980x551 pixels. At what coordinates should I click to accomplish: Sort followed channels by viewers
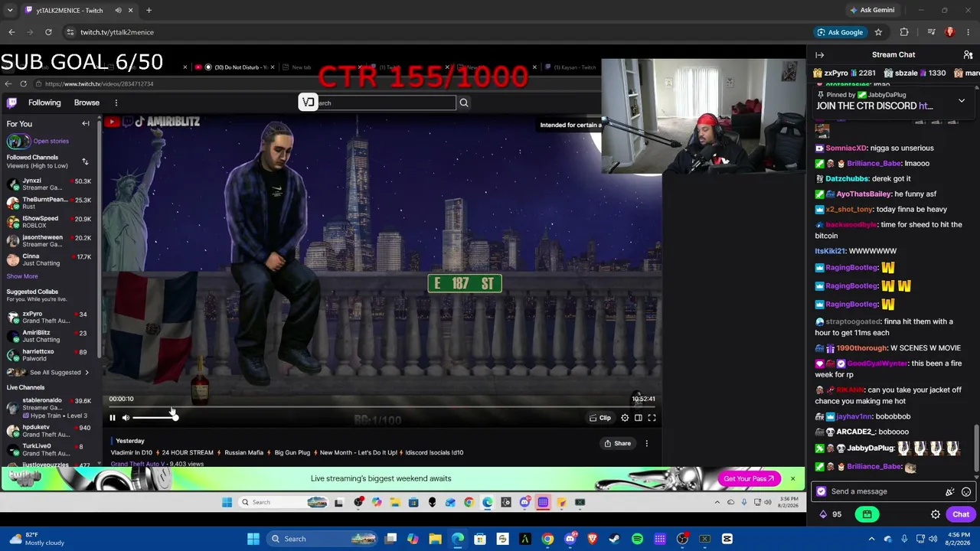tap(85, 161)
